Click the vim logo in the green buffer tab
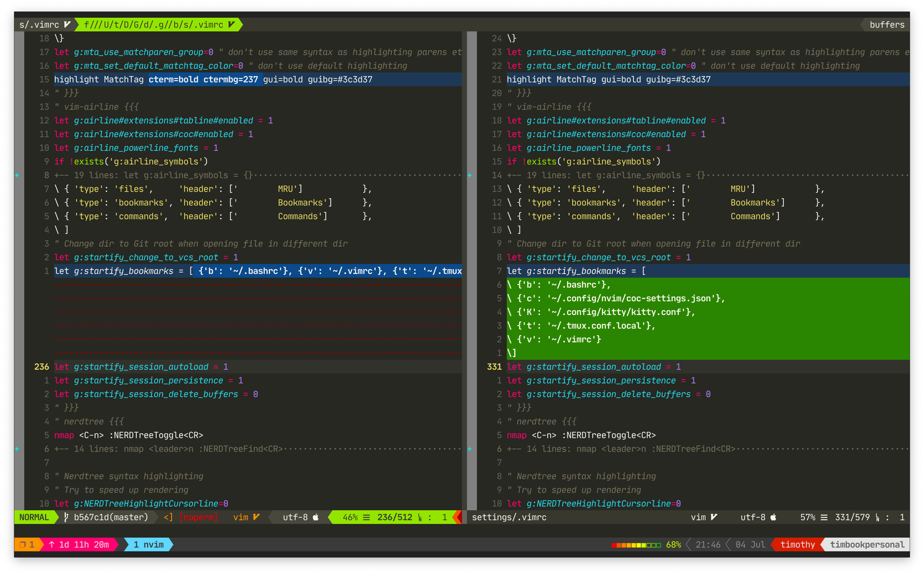The image size is (924, 574). [231, 25]
